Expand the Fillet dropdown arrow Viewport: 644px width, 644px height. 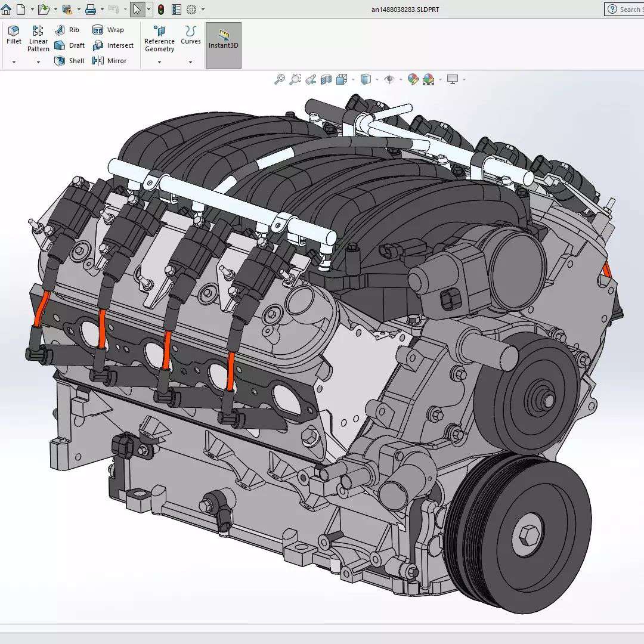14,62
